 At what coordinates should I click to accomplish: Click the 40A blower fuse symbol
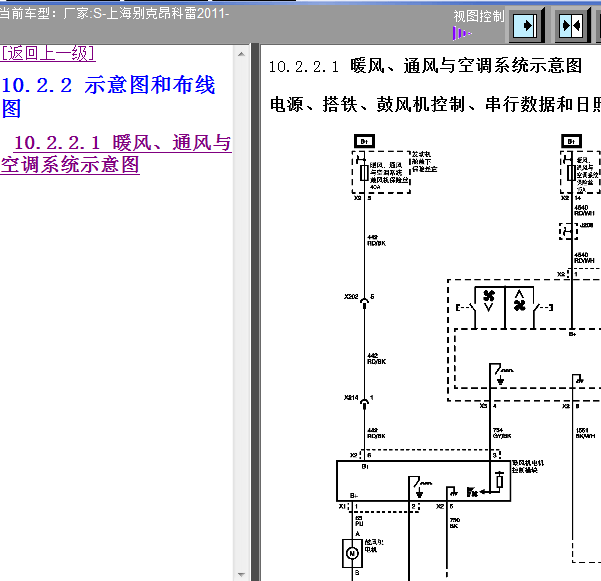click(x=364, y=173)
